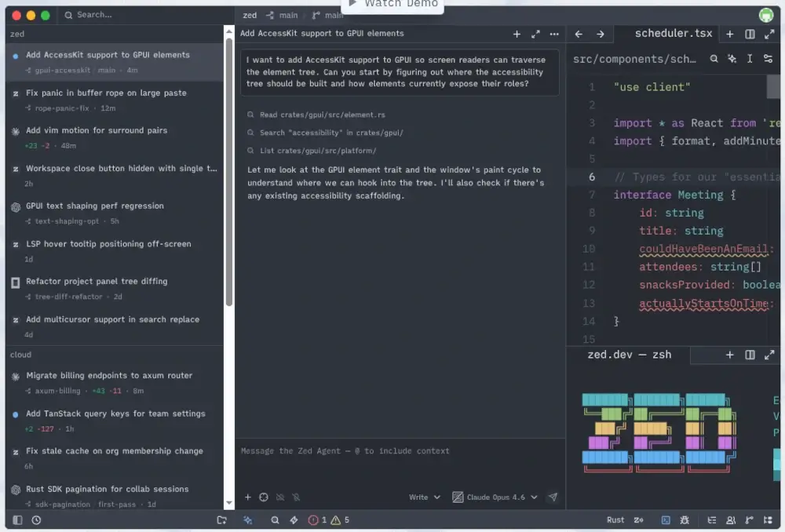Toggle the agent panel sparkle icon in status bar
Viewport: 785px width, 532px height.
point(248,520)
